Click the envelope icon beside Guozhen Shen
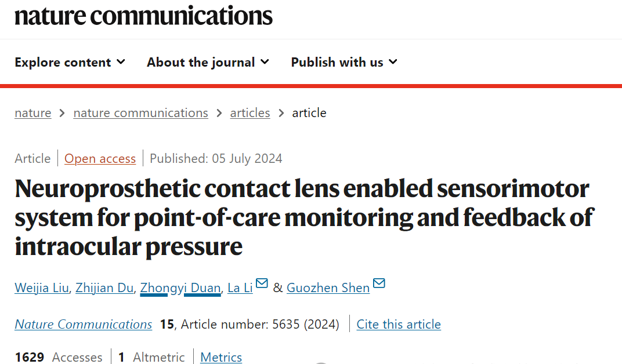This screenshot has height=364, width=622. tap(379, 284)
